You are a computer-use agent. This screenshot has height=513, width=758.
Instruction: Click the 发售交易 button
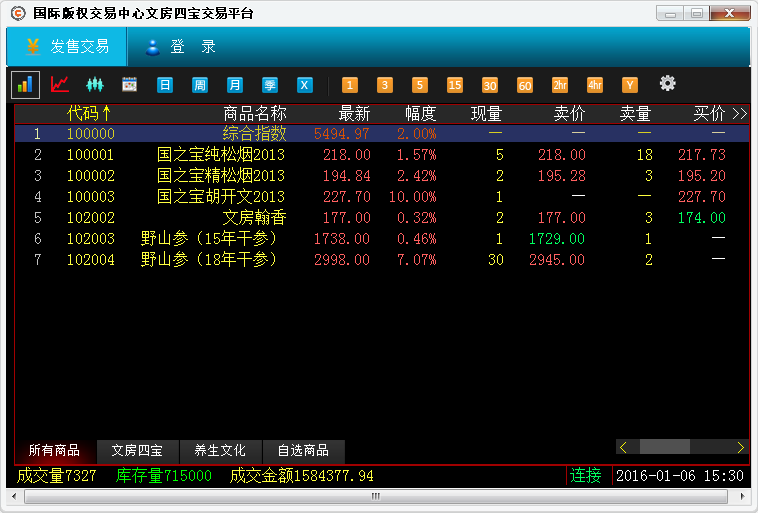[67, 47]
